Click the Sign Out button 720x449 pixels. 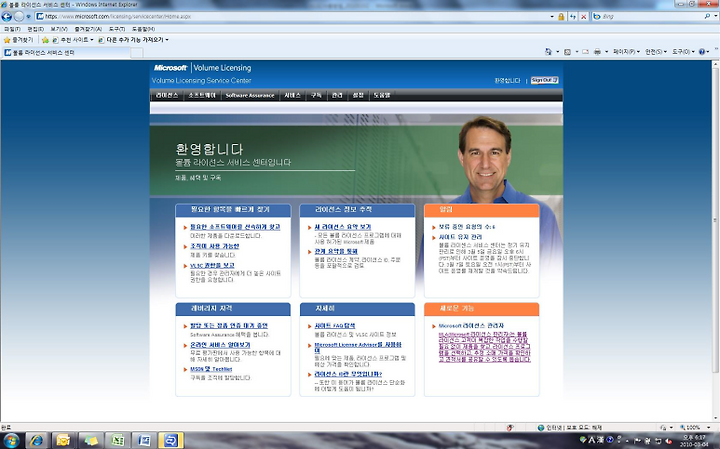(x=545, y=80)
